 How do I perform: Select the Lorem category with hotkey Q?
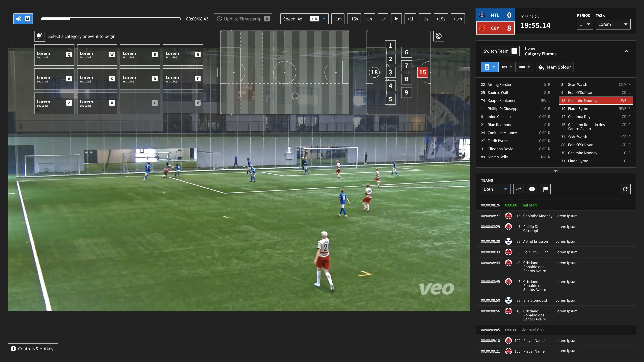point(54,55)
